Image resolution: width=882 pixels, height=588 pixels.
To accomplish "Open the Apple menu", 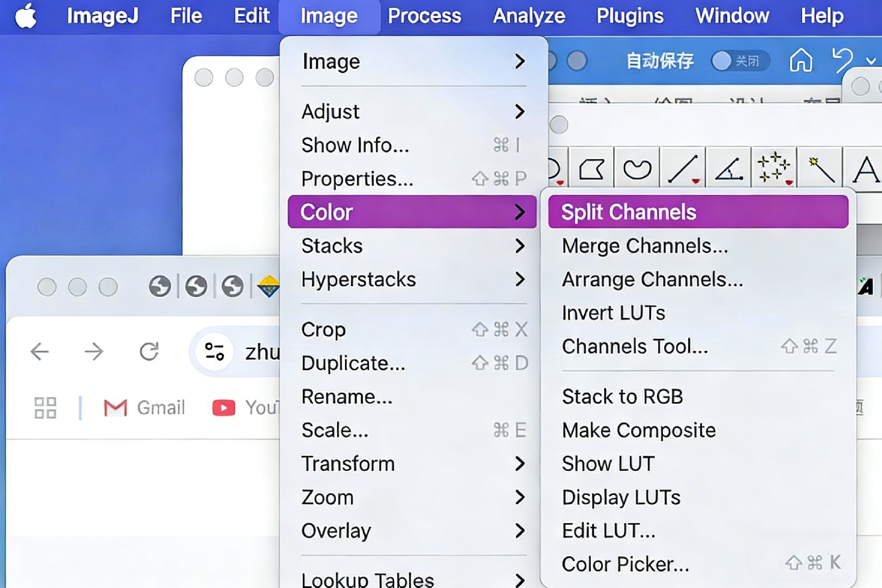I will pos(26,16).
